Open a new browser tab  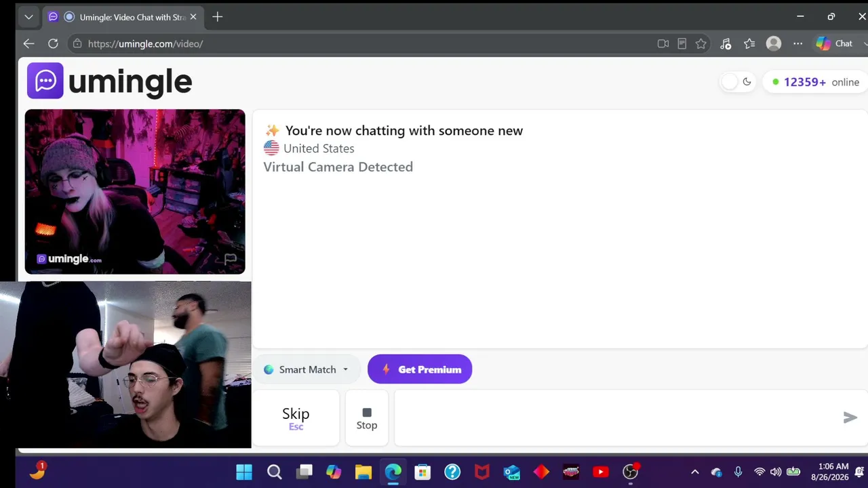pyautogui.click(x=217, y=17)
